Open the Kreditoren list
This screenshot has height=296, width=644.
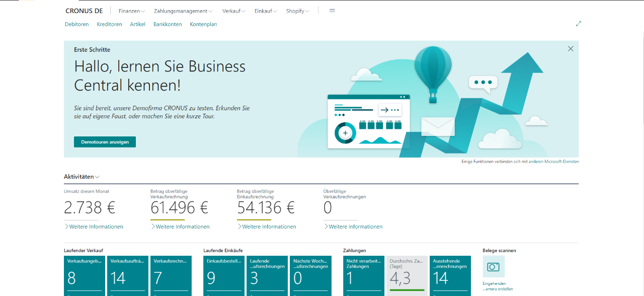(109, 24)
